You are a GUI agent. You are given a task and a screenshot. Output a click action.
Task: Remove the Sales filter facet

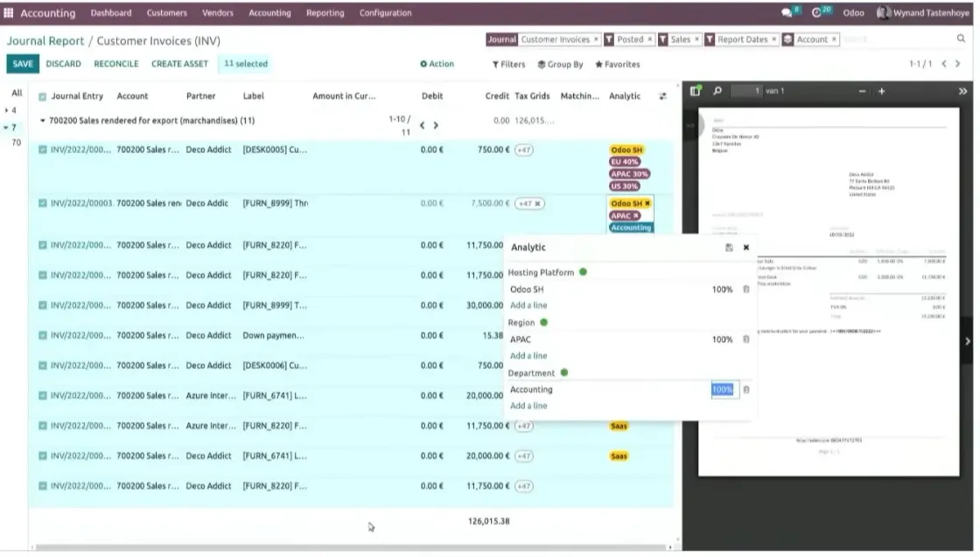coord(697,39)
